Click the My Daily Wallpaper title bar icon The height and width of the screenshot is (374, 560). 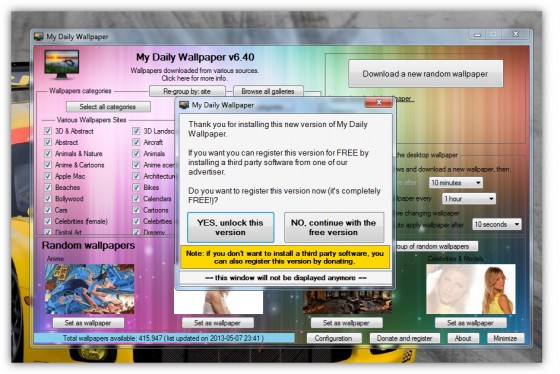pyautogui.click(x=39, y=36)
